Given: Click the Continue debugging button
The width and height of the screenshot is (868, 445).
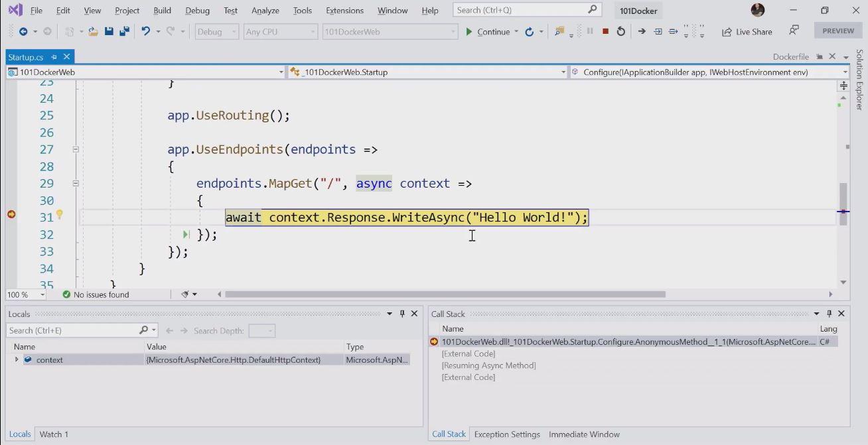Looking at the screenshot, I should tap(488, 31).
